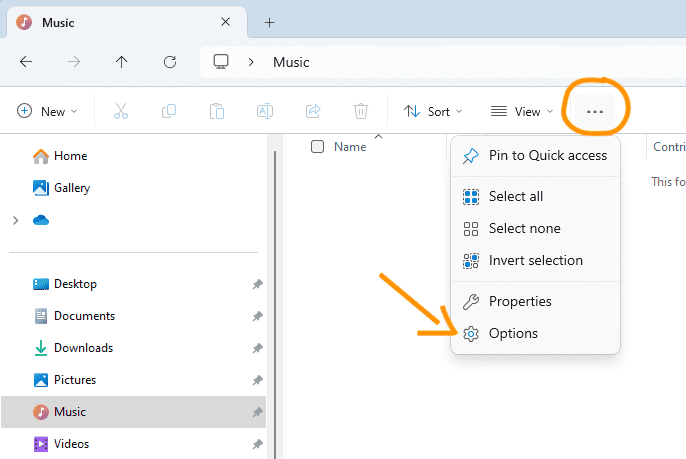Open the Sort dropdown menu
Screen dimensions: 686x459
[433, 111]
